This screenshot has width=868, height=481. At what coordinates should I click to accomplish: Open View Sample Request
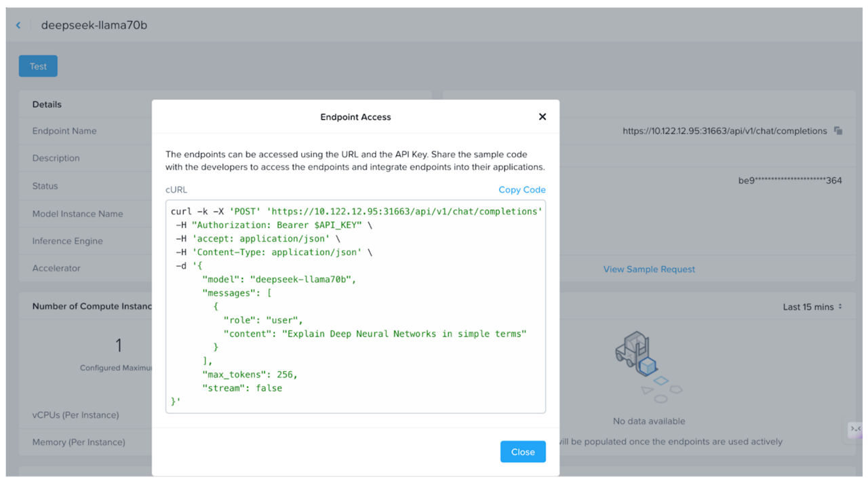(x=648, y=269)
